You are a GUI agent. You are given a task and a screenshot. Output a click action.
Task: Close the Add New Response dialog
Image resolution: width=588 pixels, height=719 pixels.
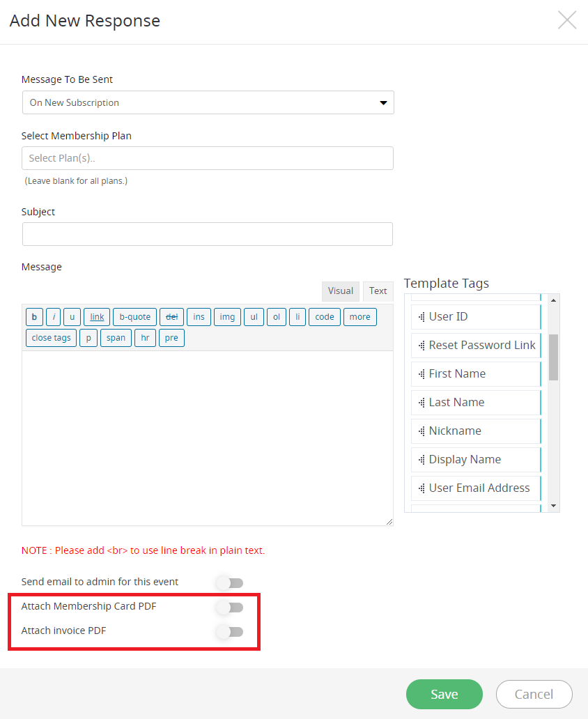567,20
